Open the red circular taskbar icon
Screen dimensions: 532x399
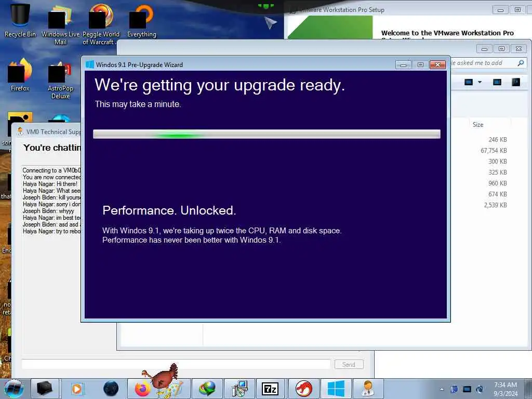[303, 389]
